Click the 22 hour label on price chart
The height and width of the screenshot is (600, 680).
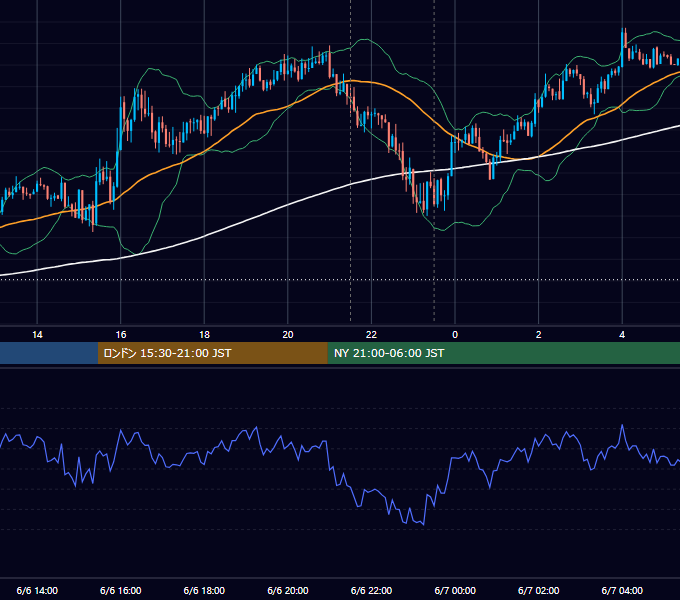click(x=371, y=335)
